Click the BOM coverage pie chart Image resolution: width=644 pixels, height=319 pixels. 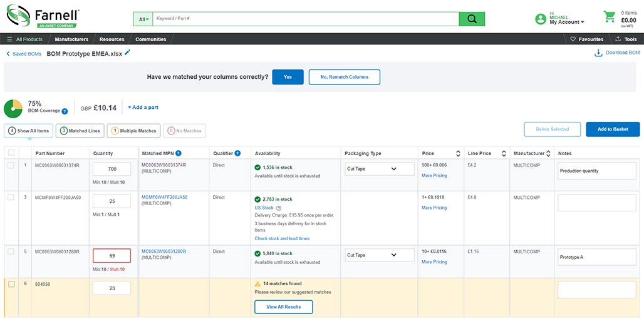click(13, 108)
